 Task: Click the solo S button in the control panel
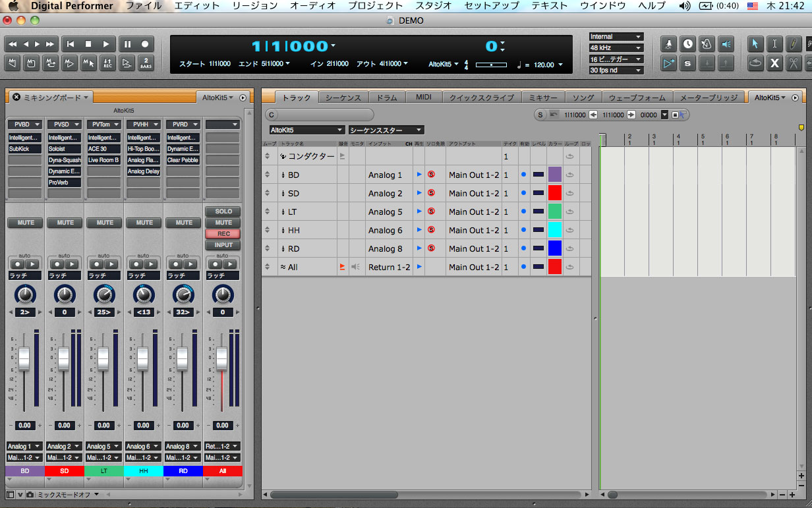click(x=688, y=63)
